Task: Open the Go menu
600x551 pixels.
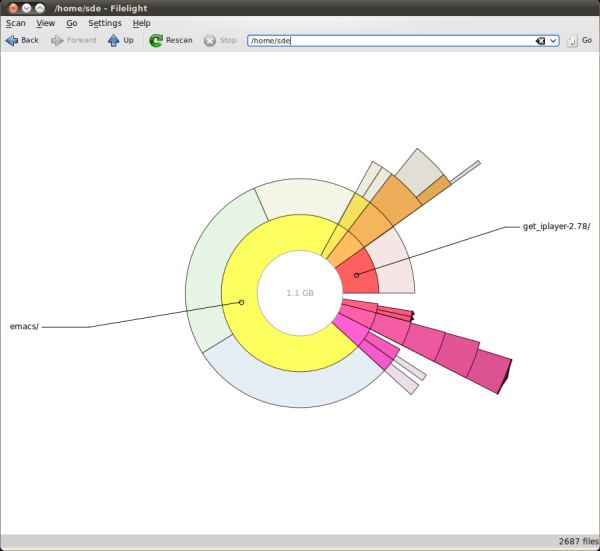Action: coord(72,22)
